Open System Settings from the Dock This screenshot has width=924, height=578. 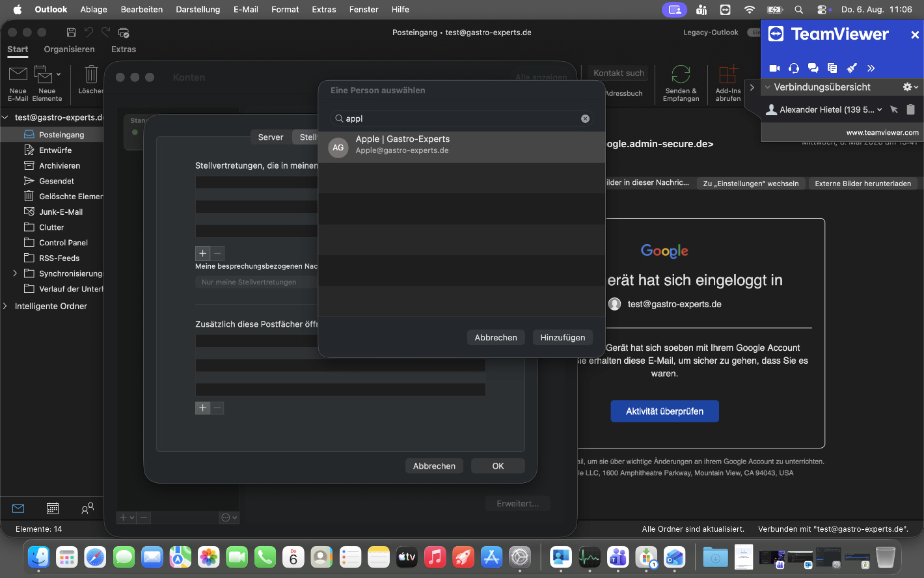(520, 557)
